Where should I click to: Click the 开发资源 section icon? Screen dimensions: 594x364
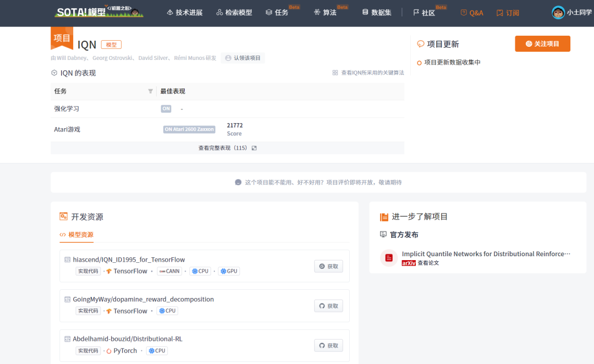[64, 216]
